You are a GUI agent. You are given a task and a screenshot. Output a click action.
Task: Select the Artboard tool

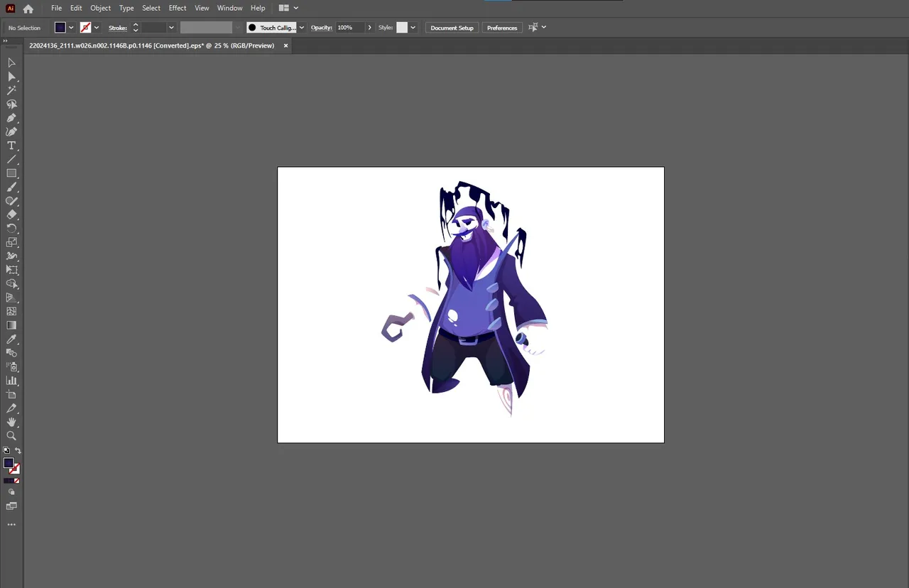point(11,394)
